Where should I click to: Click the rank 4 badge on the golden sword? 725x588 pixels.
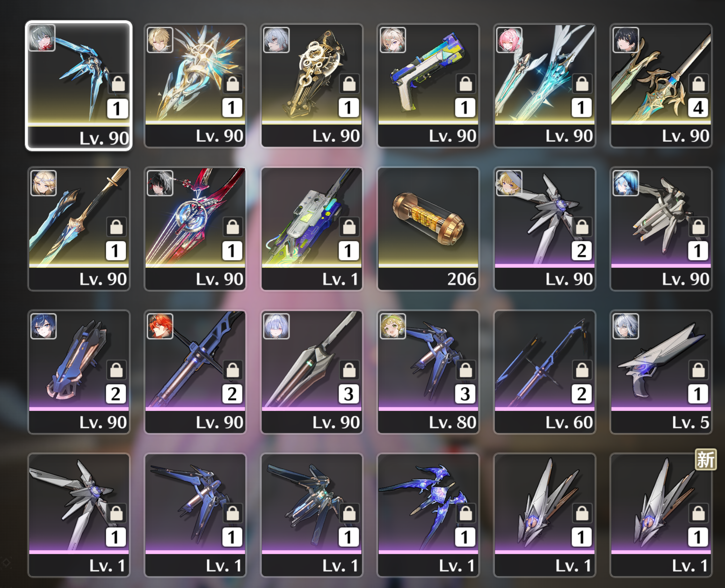point(698,108)
